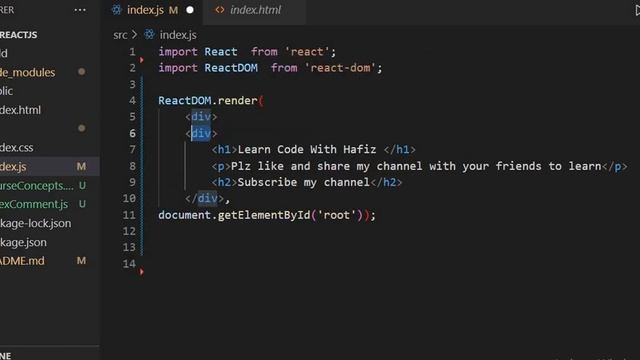The height and width of the screenshot is (360, 640).
Task: Click the text Learn Code With Hafiz
Action: (307, 149)
